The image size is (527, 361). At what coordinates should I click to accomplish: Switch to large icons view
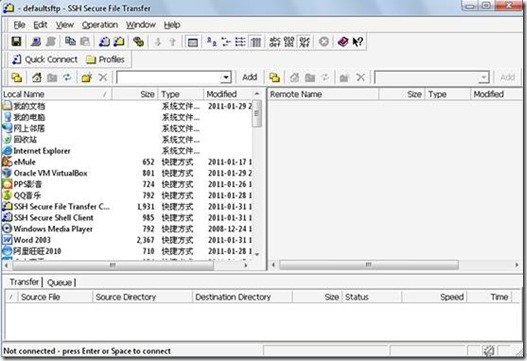tap(211, 42)
